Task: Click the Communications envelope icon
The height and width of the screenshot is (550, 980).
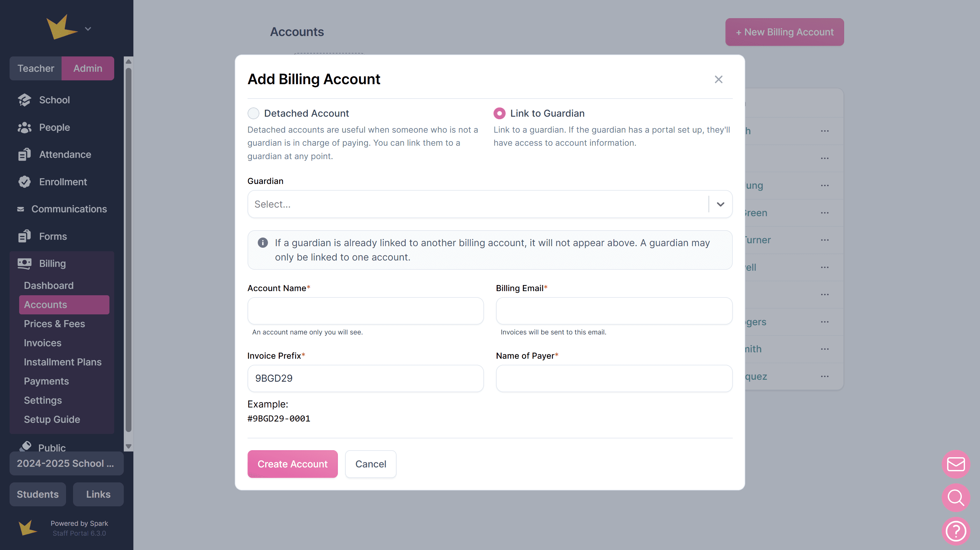Action: click(20, 209)
